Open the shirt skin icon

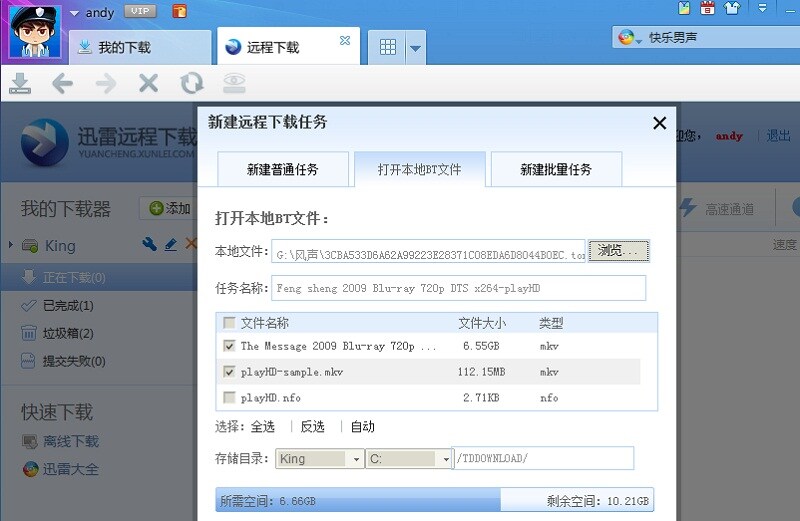pos(732,8)
